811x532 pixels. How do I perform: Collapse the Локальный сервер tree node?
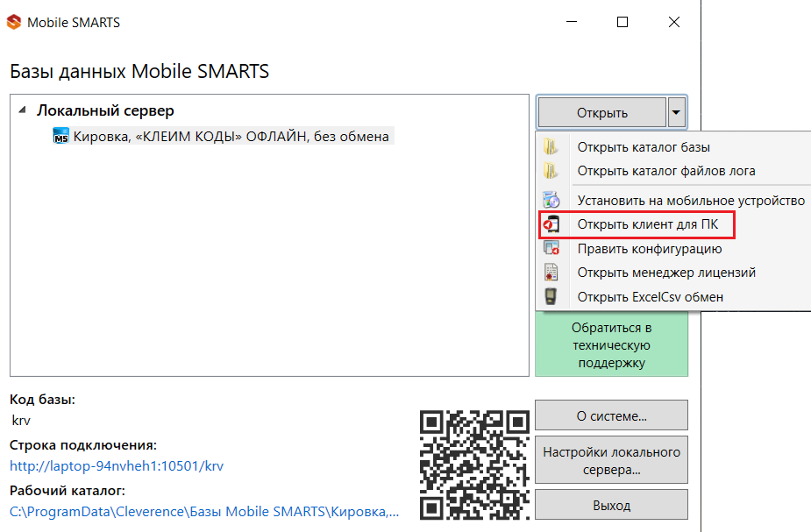point(22,110)
